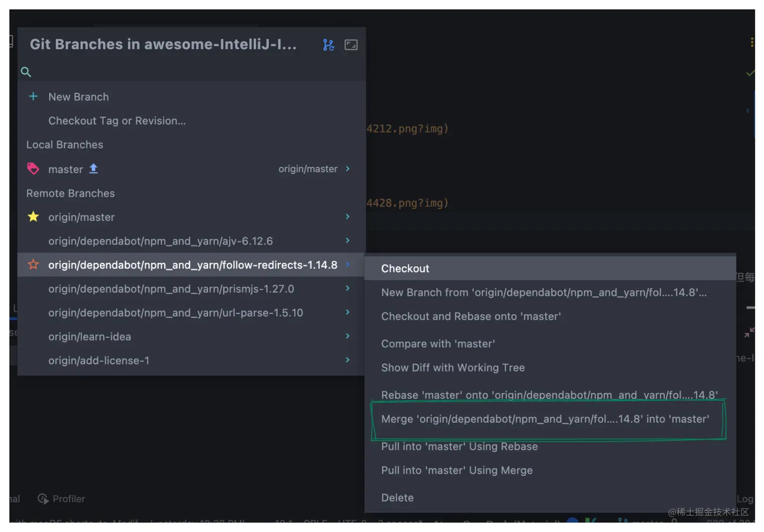Choose Checkout from the context menu
The image size is (764, 532).
(x=550, y=268)
